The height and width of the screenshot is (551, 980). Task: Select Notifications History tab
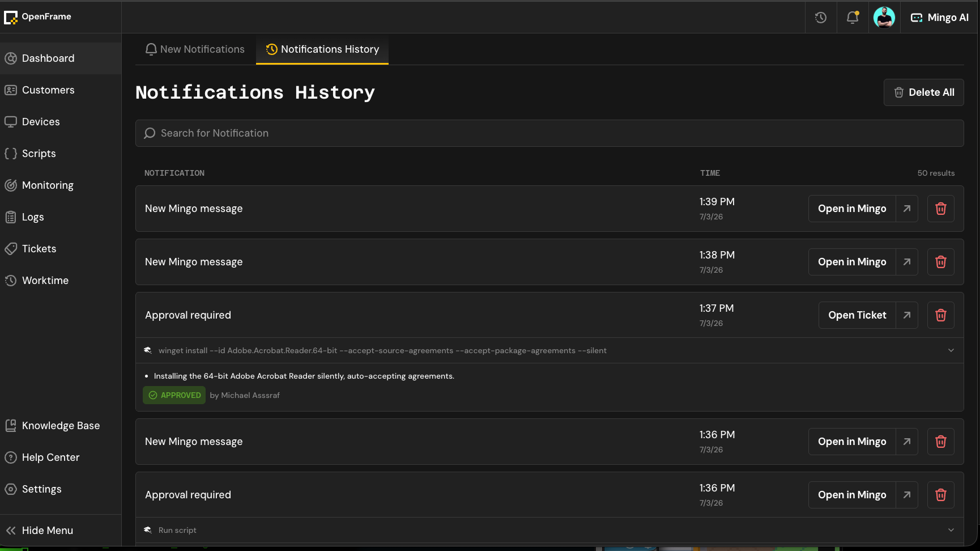pos(322,49)
